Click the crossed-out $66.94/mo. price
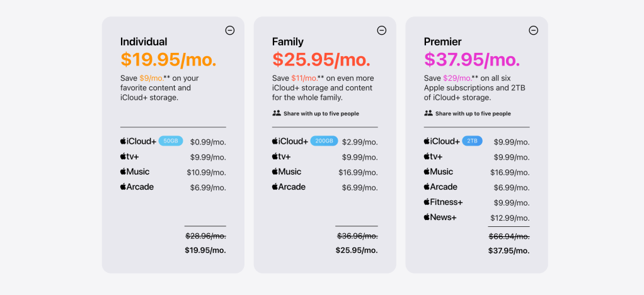 (509, 236)
